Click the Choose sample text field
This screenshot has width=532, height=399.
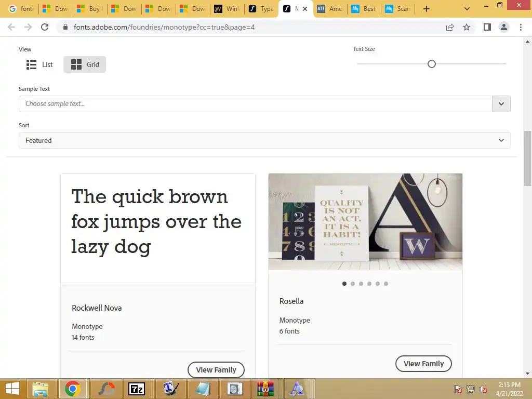coord(256,104)
